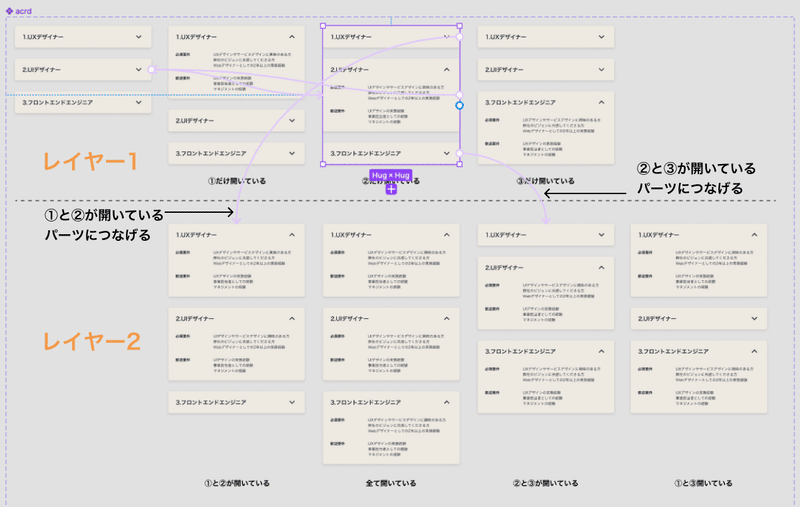Expand 3.フロントエンドエンジニア chevron in ①だけ開いている variant
This screenshot has height=507, width=800.
coord(292,153)
